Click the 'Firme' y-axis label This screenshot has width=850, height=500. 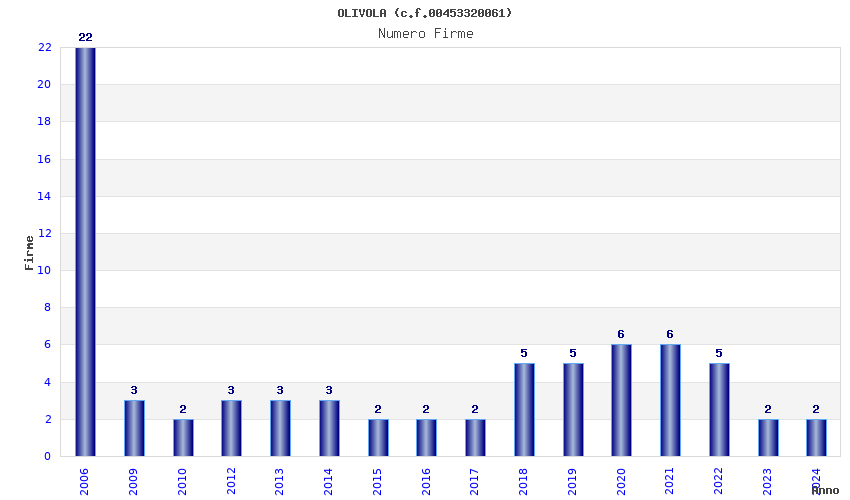[x=29, y=253]
